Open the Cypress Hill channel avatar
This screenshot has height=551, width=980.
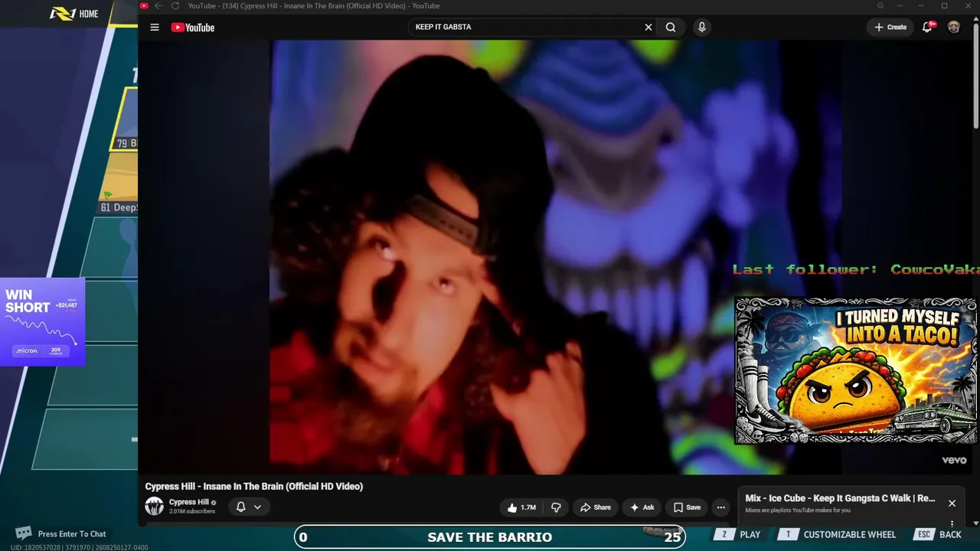point(155,506)
